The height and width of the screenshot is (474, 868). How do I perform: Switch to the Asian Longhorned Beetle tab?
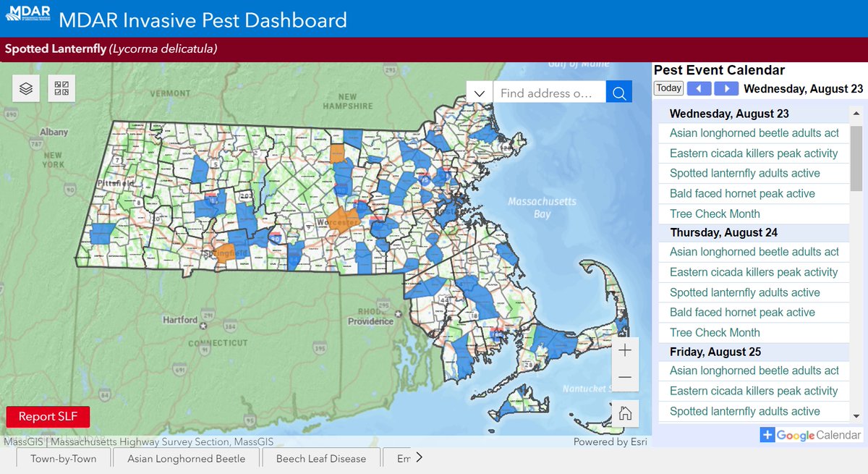tap(186, 457)
